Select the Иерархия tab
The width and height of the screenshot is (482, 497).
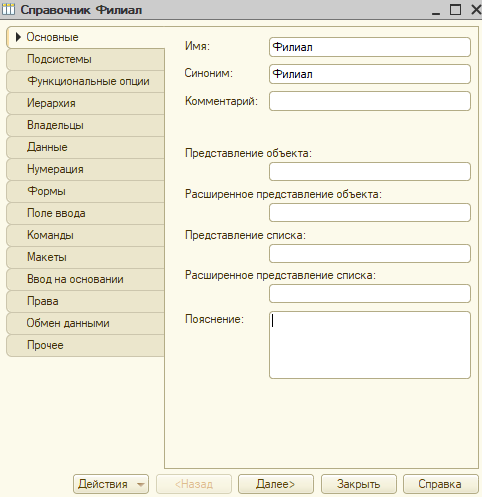85,103
